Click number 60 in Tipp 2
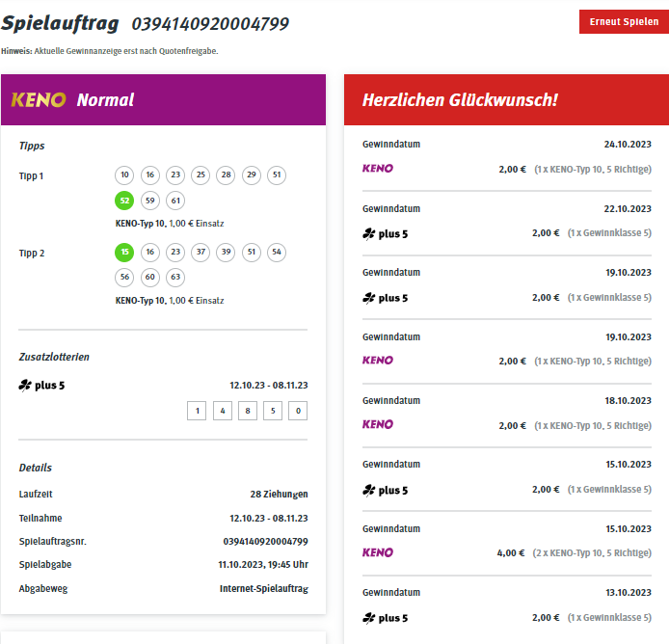 tap(150, 278)
